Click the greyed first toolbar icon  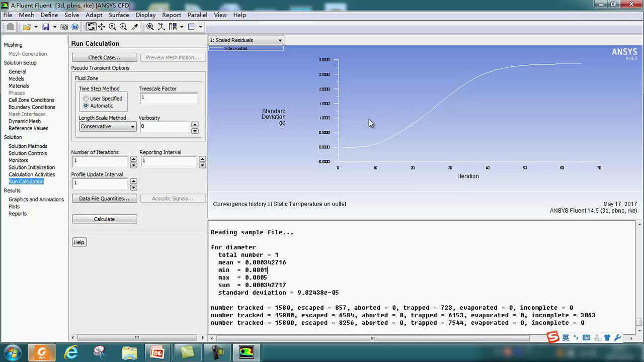coord(10,27)
